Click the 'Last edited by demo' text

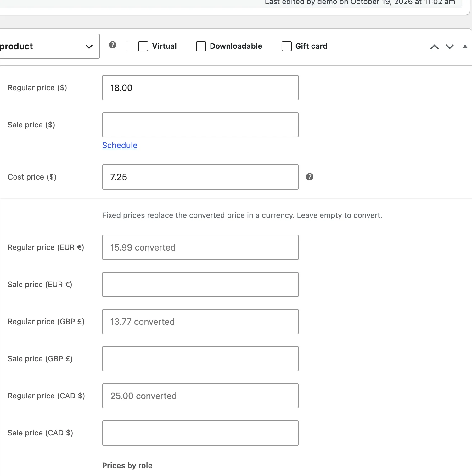pyautogui.click(x=360, y=3)
